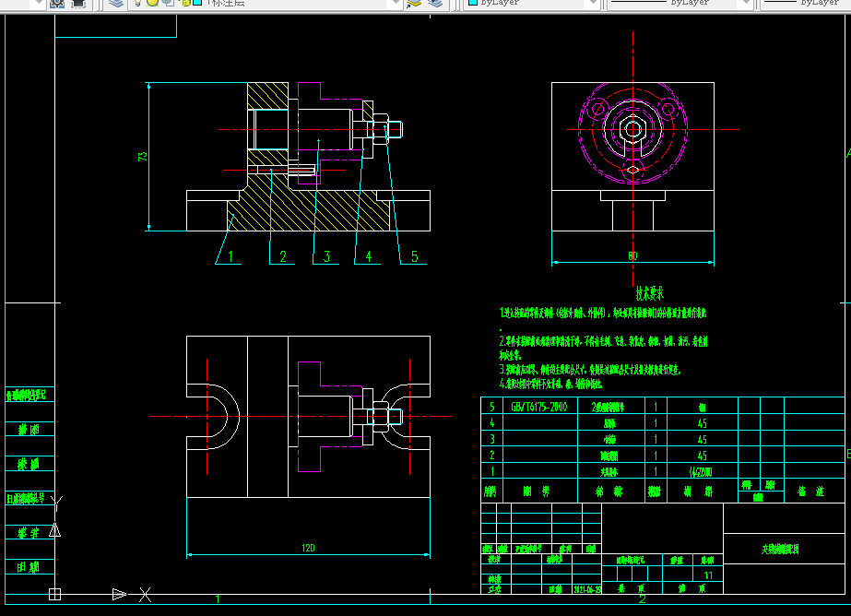
Task: Click item number 3 in parts list
Action: click(492, 439)
